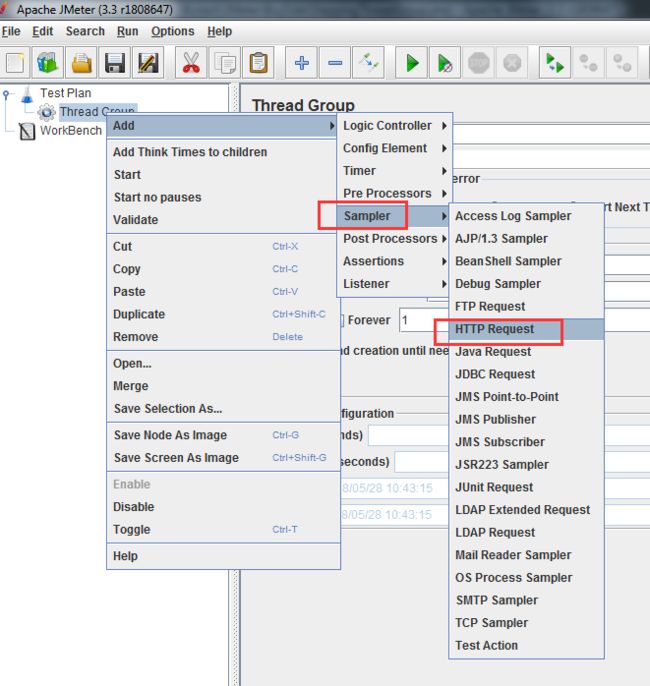Click the Copy toolbar icon
This screenshot has height=686, width=650.
[225, 63]
